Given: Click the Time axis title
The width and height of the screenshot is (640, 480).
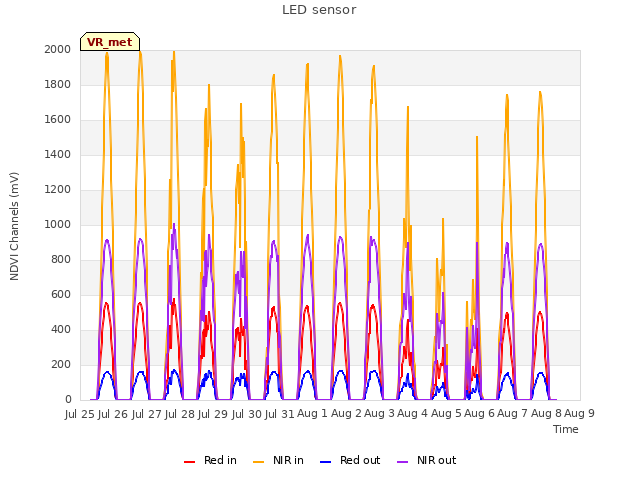Looking at the screenshot, I should 566,429.
